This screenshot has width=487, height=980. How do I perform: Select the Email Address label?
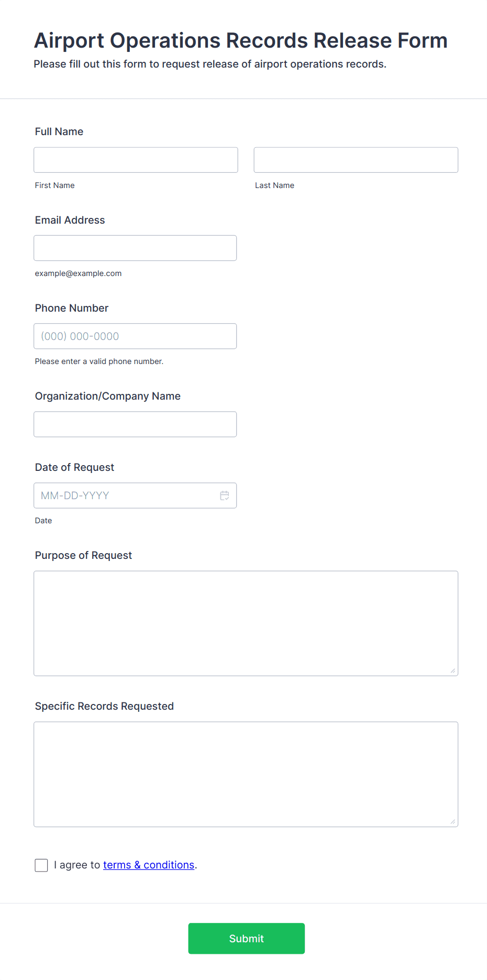70,220
